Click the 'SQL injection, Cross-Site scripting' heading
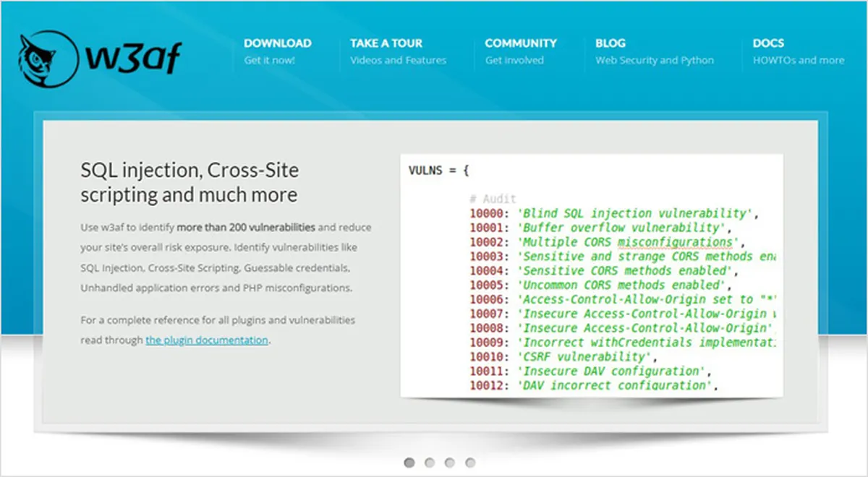Image resolution: width=868 pixels, height=477 pixels. (190, 182)
